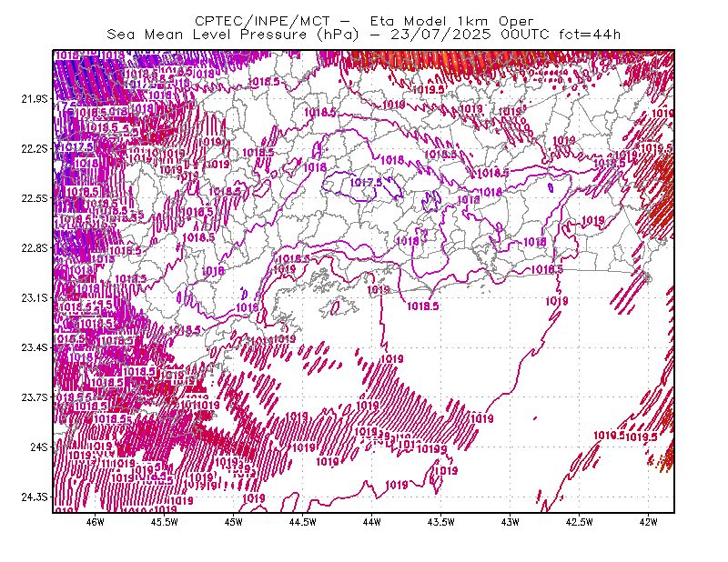This screenshot has width=728, height=562.
Task: Click the 44W longitude tick label
Action: point(372,522)
